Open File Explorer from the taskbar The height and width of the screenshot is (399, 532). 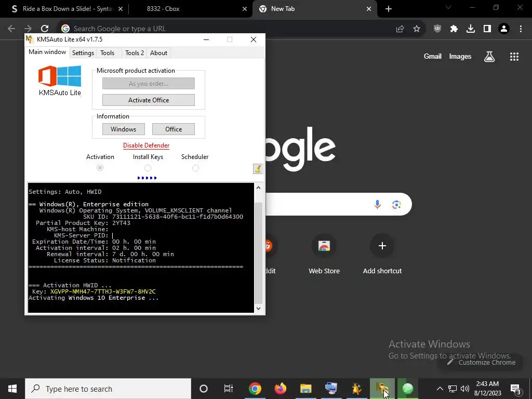[305, 389]
